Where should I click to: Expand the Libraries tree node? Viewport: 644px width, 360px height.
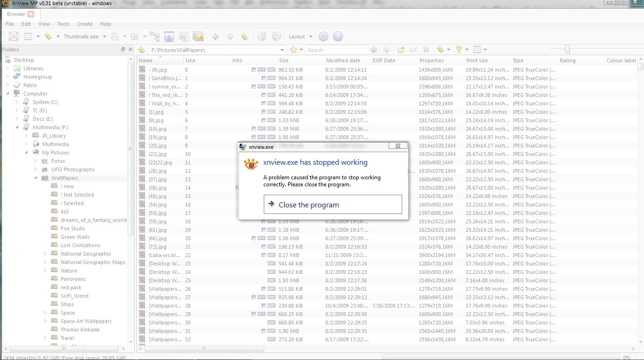click(7, 68)
